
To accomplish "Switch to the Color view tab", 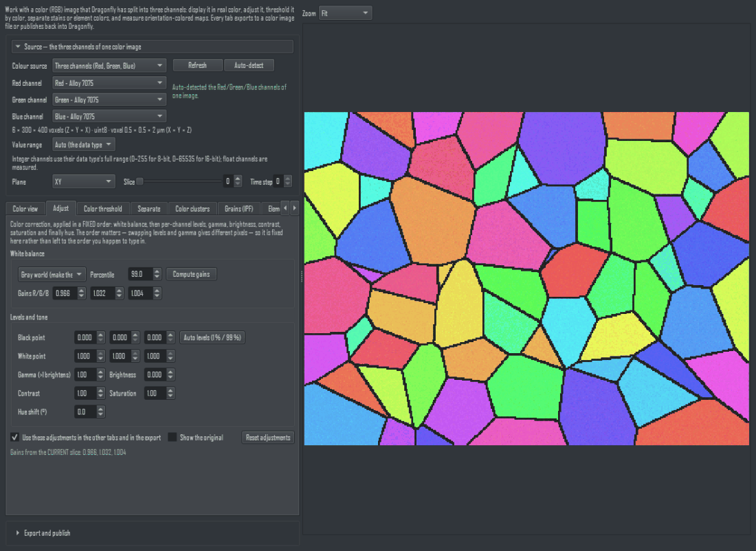I will pos(25,209).
